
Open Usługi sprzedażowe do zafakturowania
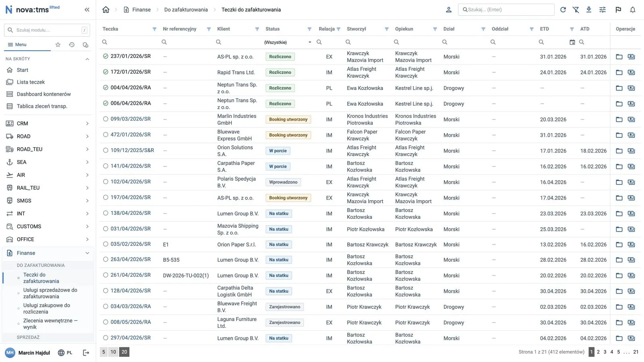point(50,293)
